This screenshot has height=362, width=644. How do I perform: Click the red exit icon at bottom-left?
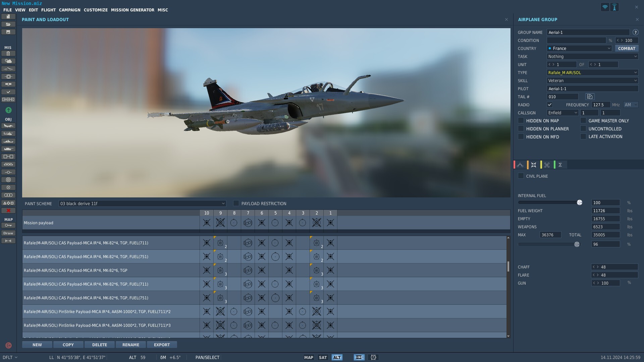click(8, 345)
